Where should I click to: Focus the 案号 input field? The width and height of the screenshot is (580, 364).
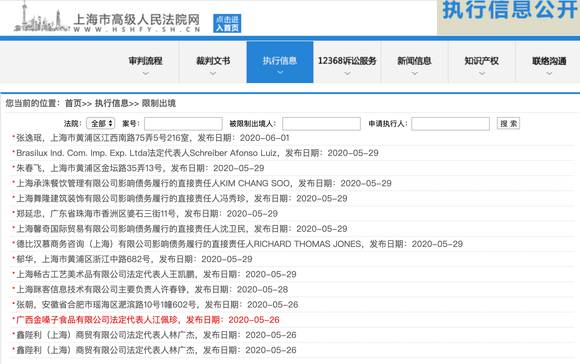coord(183,124)
